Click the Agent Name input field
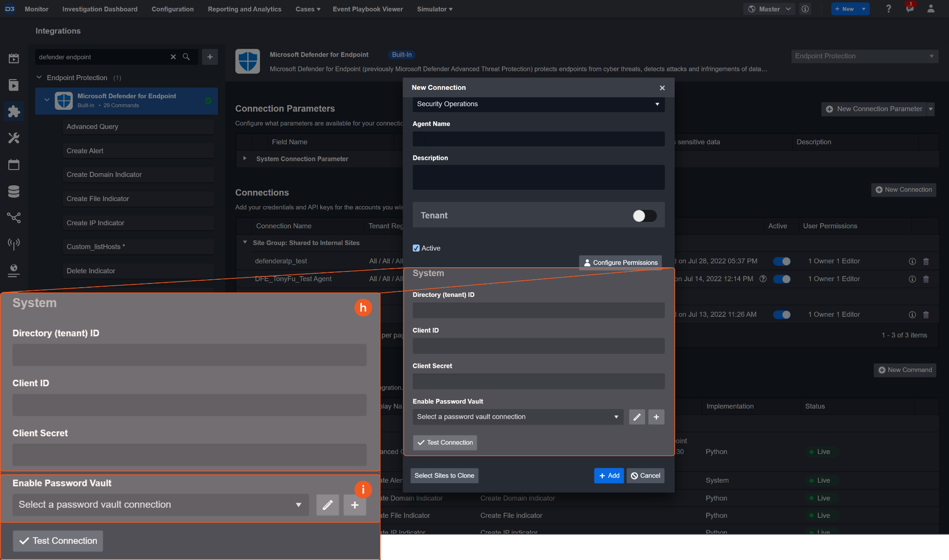 (x=538, y=139)
